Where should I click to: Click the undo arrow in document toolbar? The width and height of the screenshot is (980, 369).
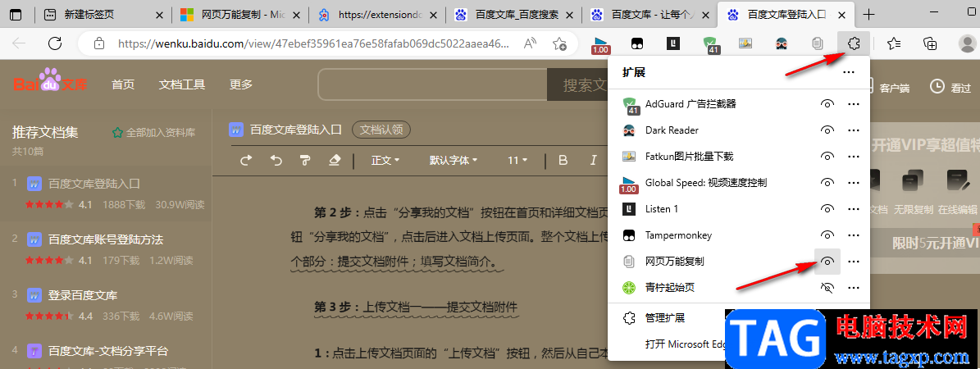(x=276, y=160)
